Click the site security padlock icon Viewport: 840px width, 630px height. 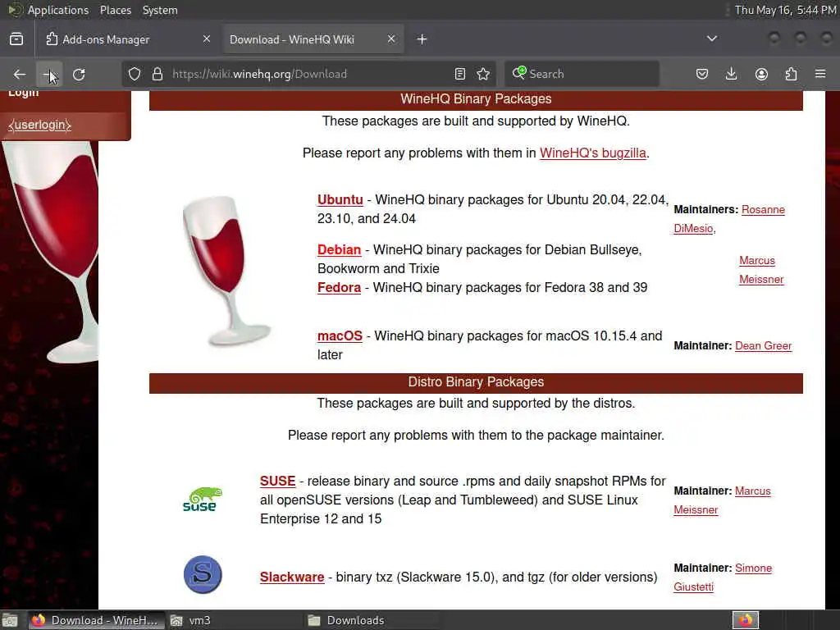click(x=157, y=74)
